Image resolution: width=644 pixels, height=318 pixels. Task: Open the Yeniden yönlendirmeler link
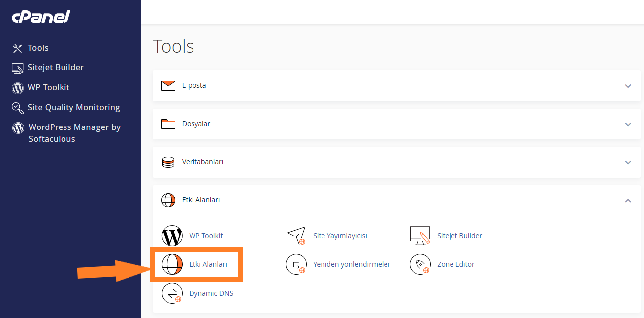click(x=352, y=264)
